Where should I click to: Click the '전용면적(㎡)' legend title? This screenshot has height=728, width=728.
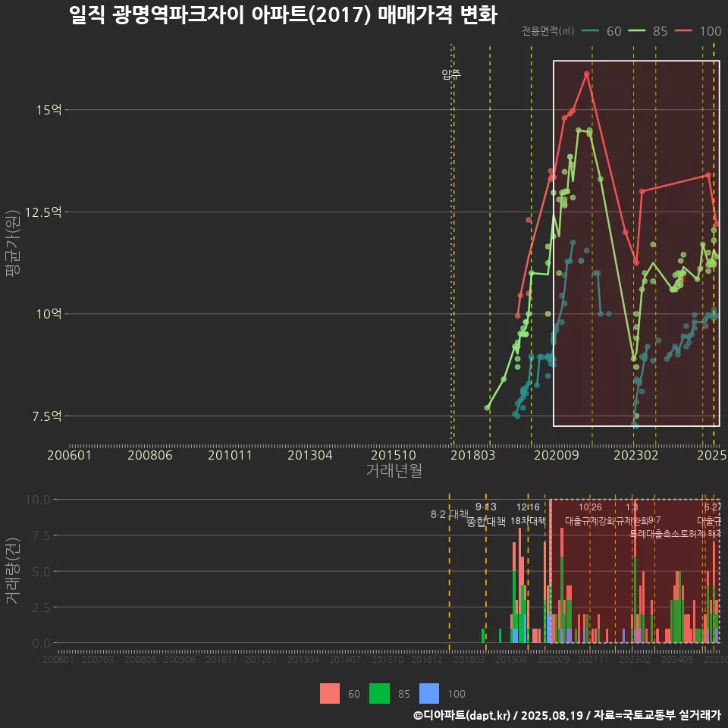coord(548,31)
